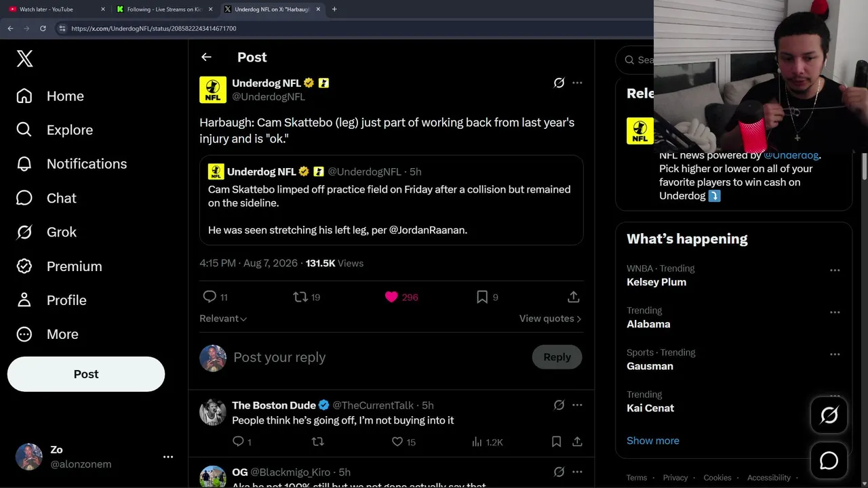
Task: Bookmark The Boston Dude reply
Action: coord(556,442)
